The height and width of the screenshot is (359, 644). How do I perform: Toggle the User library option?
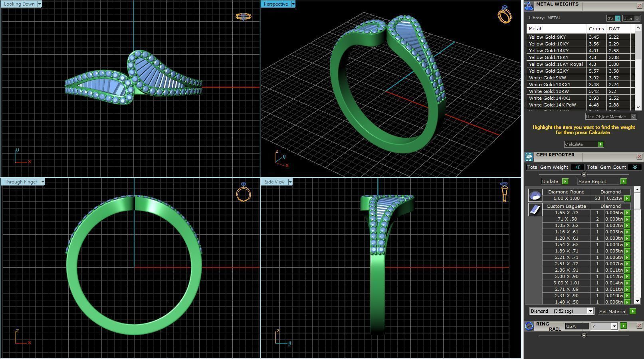[x=631, y=18]
